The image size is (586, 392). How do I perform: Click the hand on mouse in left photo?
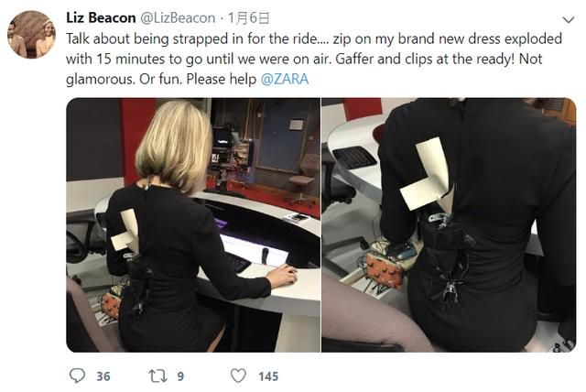coord(282,276)
